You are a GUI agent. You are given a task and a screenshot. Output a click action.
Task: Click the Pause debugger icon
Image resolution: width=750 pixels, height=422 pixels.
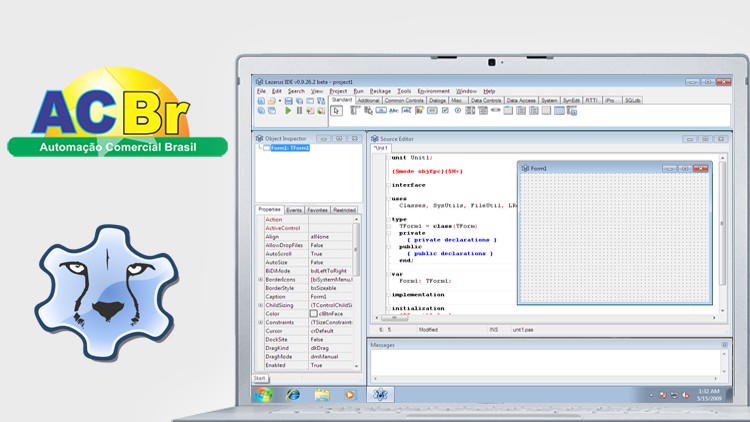[299, 111]
